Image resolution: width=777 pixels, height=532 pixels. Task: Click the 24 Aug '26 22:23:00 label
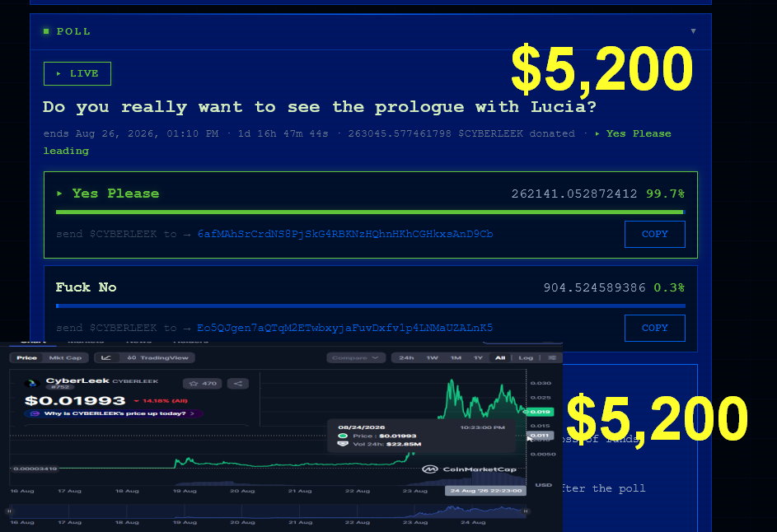(485, 490)
